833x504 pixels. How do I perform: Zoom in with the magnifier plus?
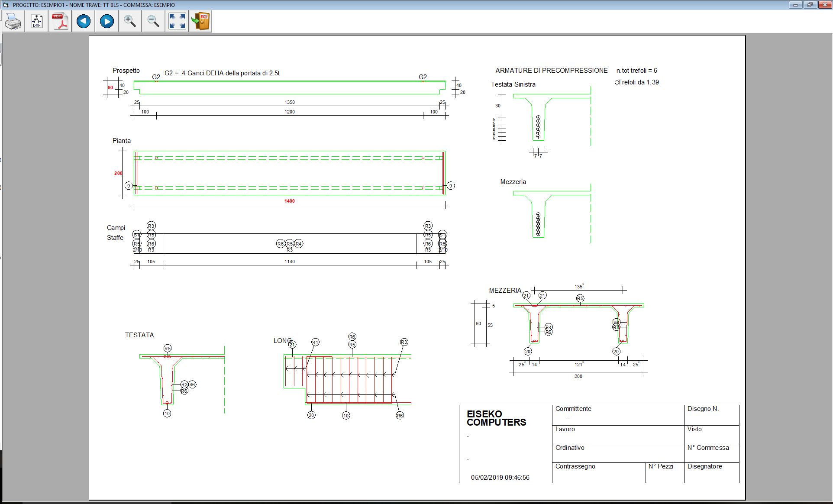(130, 21)
